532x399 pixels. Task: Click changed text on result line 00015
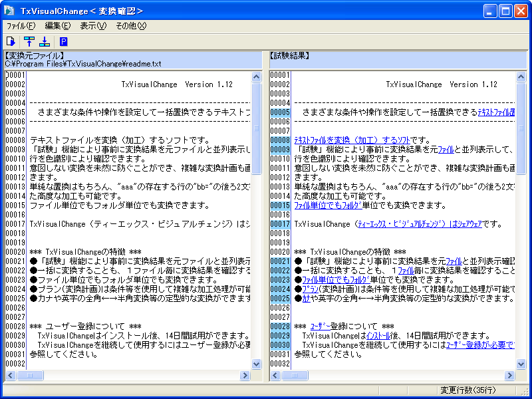click(x=328, y=205)
